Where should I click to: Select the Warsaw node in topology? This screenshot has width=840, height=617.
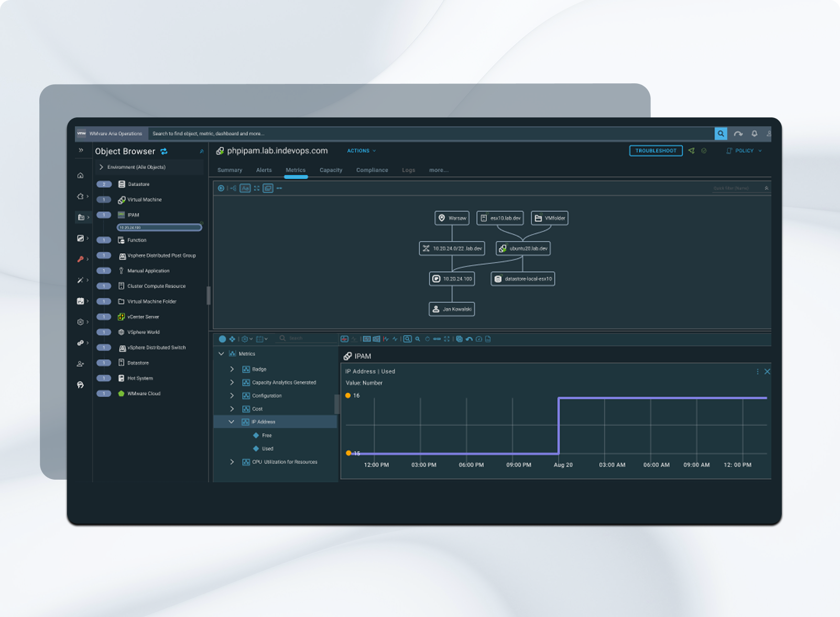[452, 218]
